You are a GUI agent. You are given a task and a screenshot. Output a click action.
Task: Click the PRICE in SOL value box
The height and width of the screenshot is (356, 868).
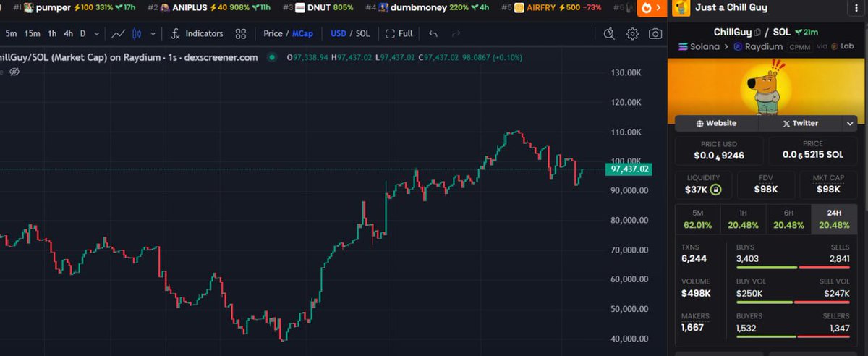click(x=813, y=151)
